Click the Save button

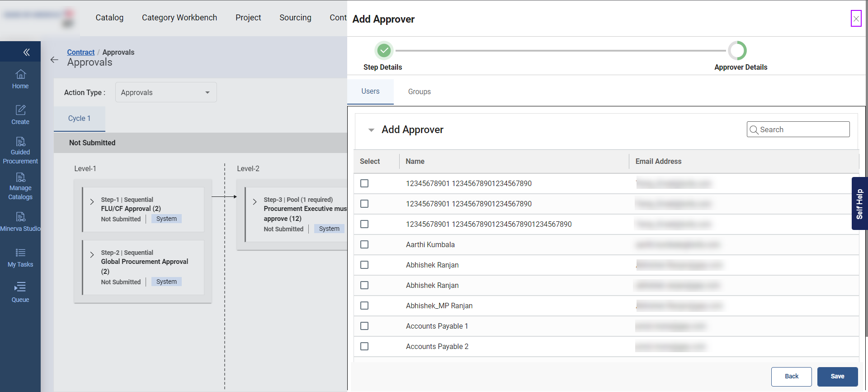837,376
